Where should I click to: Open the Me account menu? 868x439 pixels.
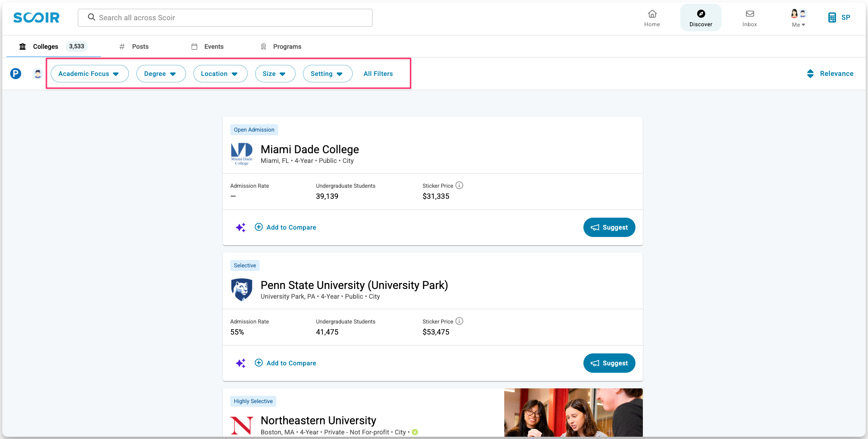point(798,18)
